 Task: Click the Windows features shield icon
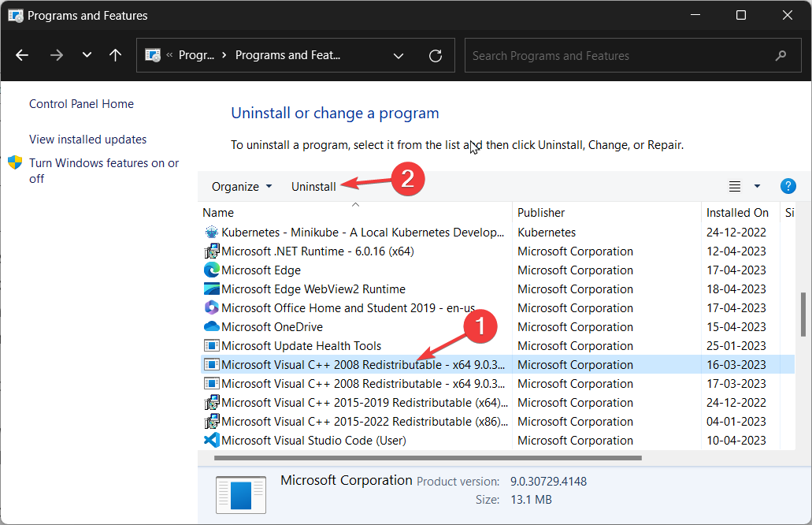point(15,162)
